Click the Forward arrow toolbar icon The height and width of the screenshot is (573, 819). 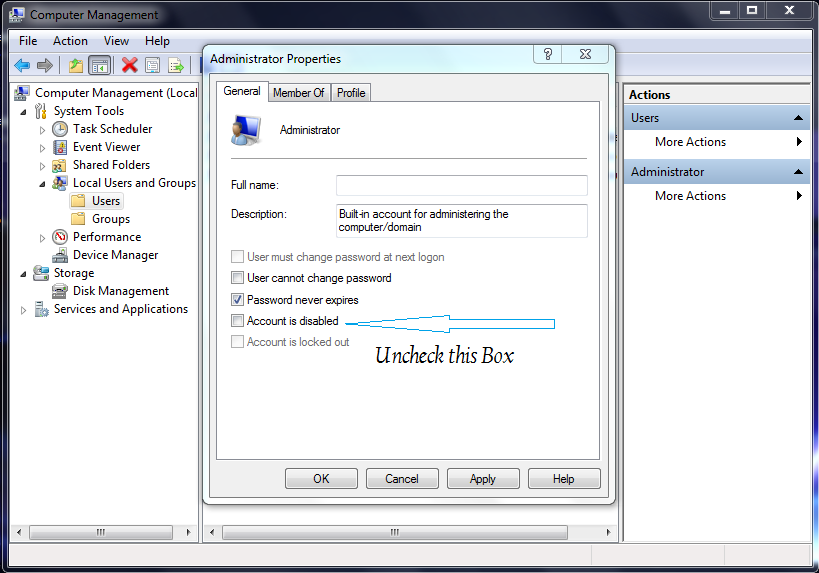click(x=45, y=65)
